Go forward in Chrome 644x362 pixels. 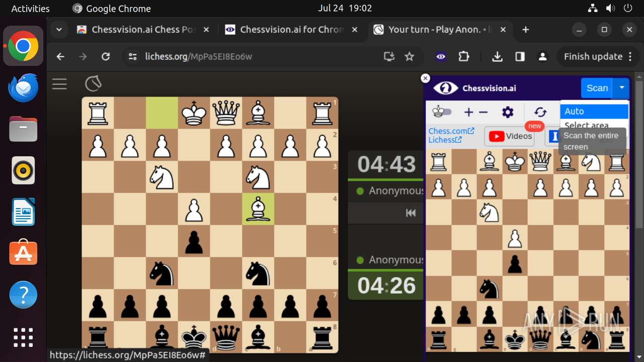pos(83,57)
